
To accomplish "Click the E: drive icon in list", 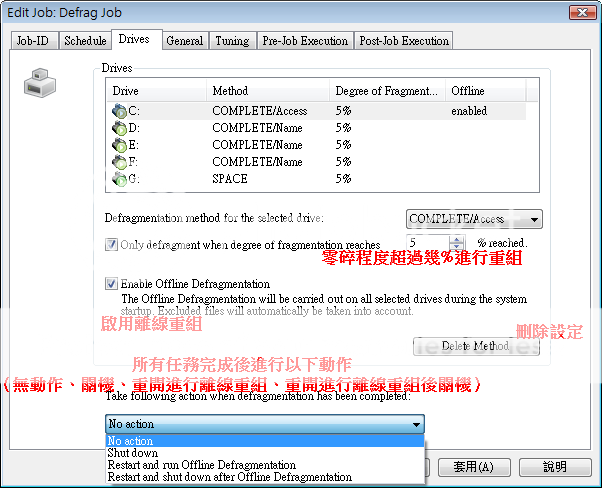I will [119, 145].
